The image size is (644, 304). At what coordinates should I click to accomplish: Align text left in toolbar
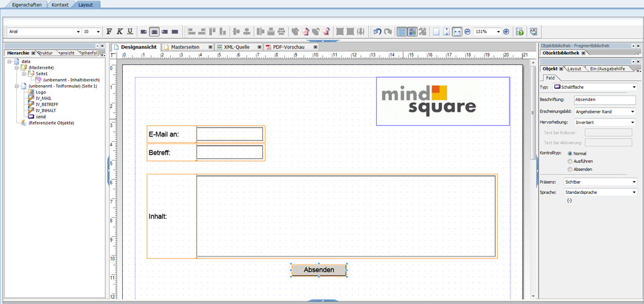tap(144, 31)
